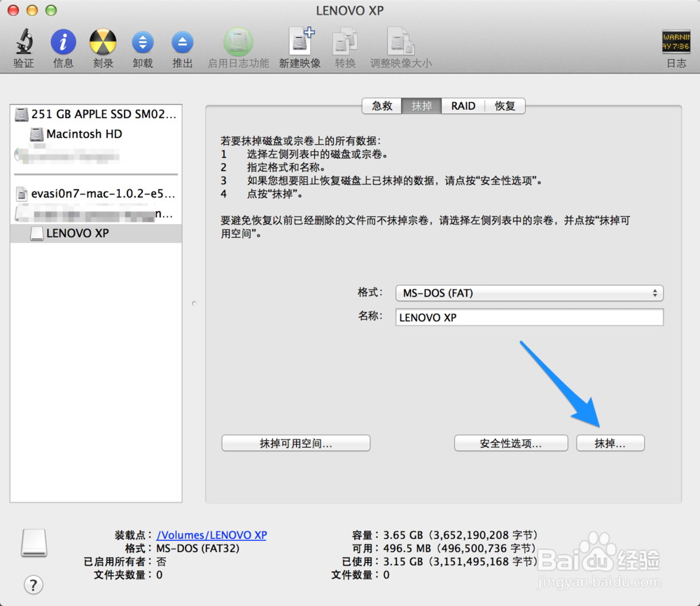The height and width of the screenshot is (606, 700).
Task: Switch to the Restore (恢复) tab
Action: pos(505,106)
